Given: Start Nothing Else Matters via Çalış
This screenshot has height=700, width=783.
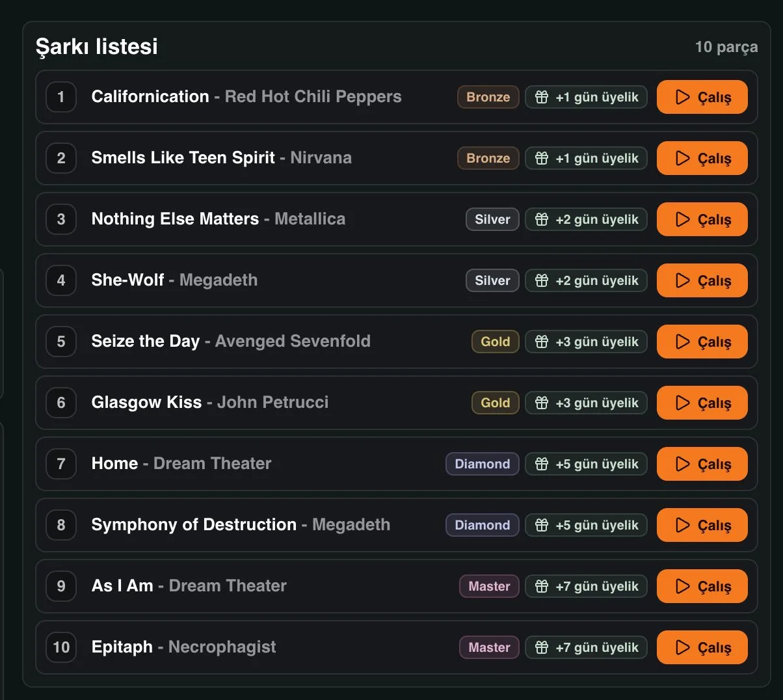Looking at the screenshot, I should (702, 219).
